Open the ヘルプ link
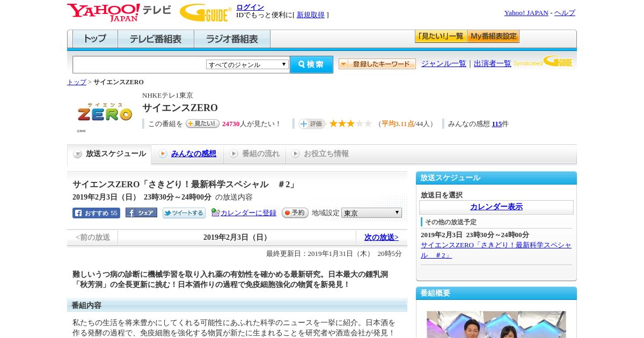This screenshot has height=338, width=644. pyautogui.click(x=565, y=13)
